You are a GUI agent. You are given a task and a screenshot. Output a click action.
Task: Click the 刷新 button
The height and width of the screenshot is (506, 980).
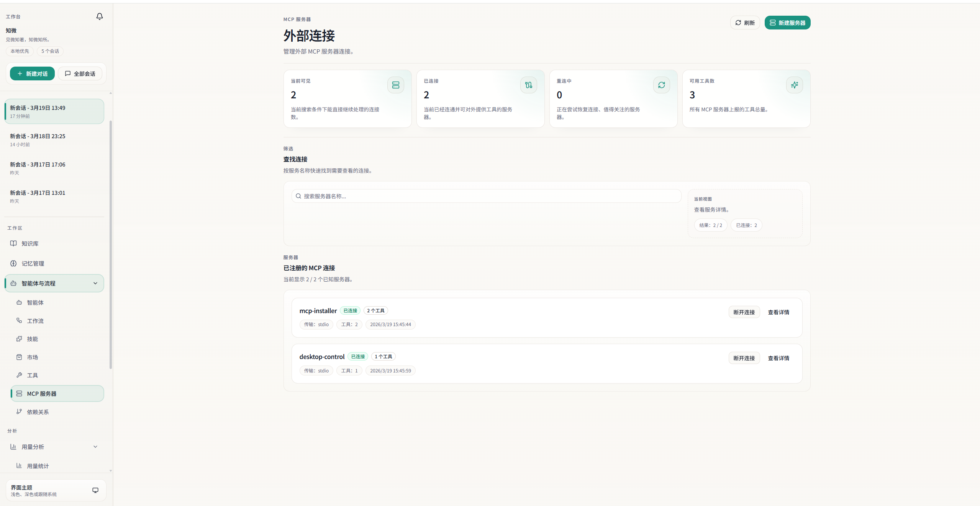tap(744, 23)
